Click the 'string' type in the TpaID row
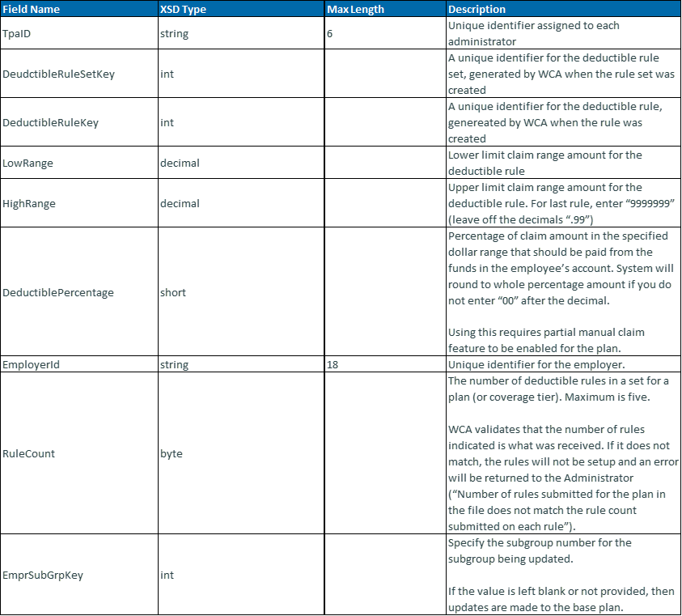 [174, 34]
